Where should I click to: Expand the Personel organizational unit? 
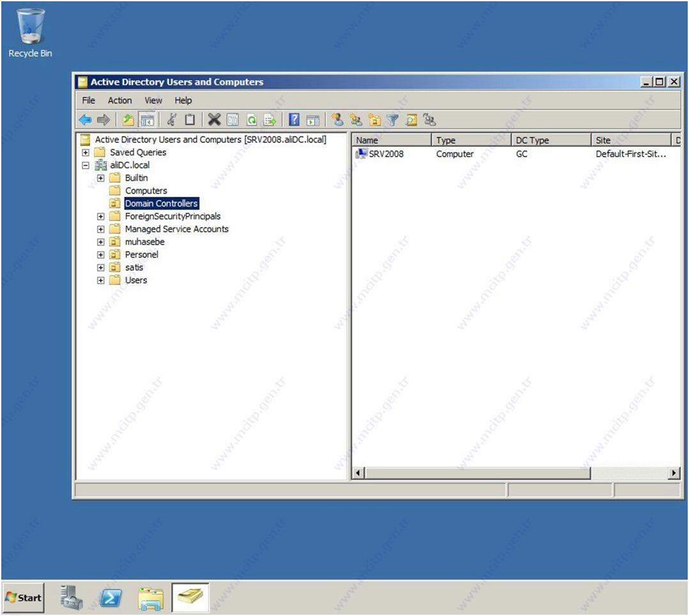[100, 255]
